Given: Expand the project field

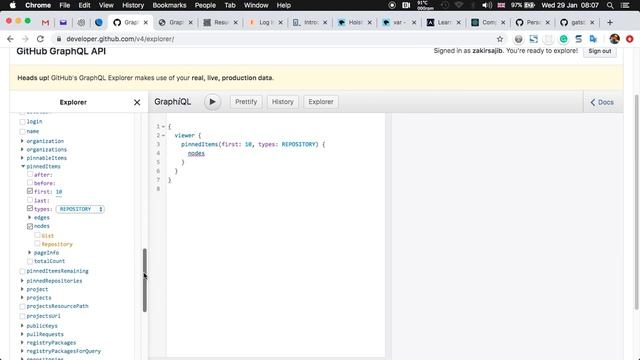Looking at the screenshot, I should 22,289.
